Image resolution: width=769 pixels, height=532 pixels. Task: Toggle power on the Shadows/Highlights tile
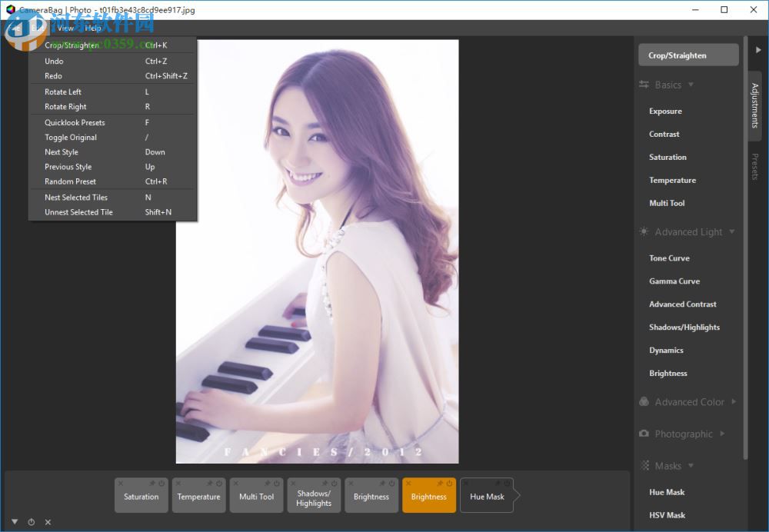pyautogui.click(x=334, y=483)
